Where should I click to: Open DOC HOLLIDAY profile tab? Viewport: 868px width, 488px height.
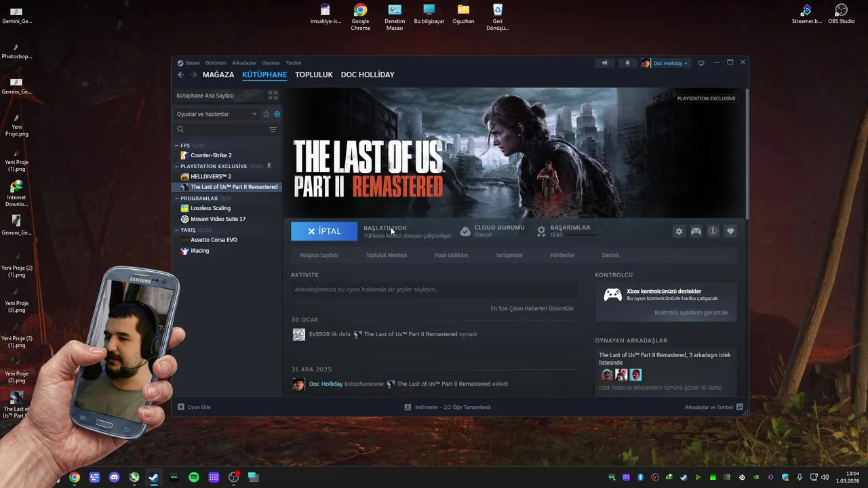[368, 75]
